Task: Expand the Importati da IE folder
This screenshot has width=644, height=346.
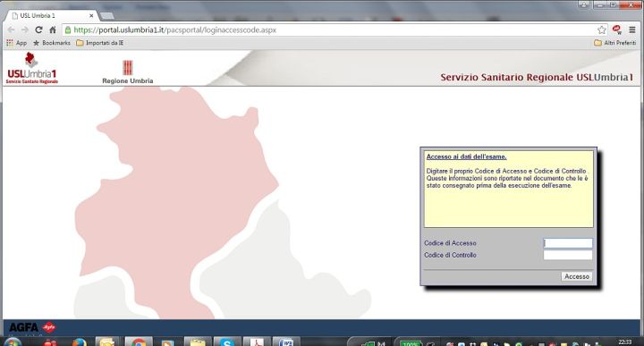Action: point(100,43)
